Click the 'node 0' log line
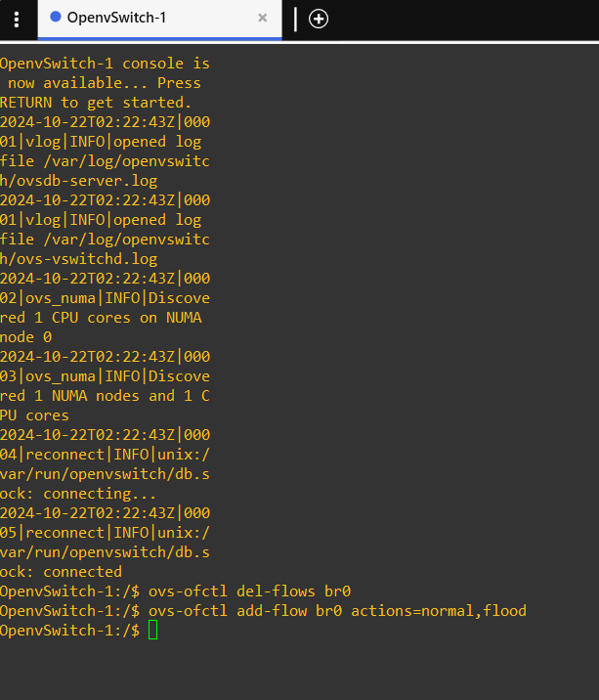Screen dimensions: 599x700 25,337
